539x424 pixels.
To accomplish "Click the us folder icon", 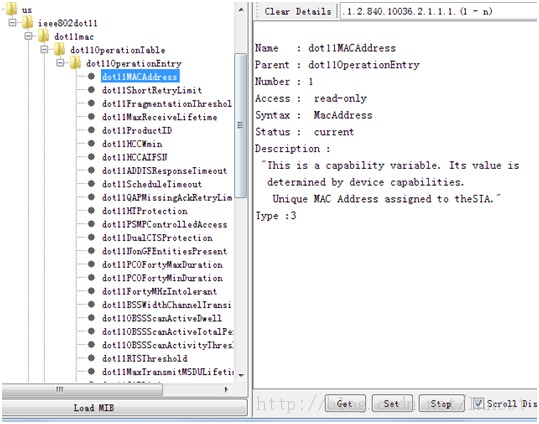I will (11, 9).
